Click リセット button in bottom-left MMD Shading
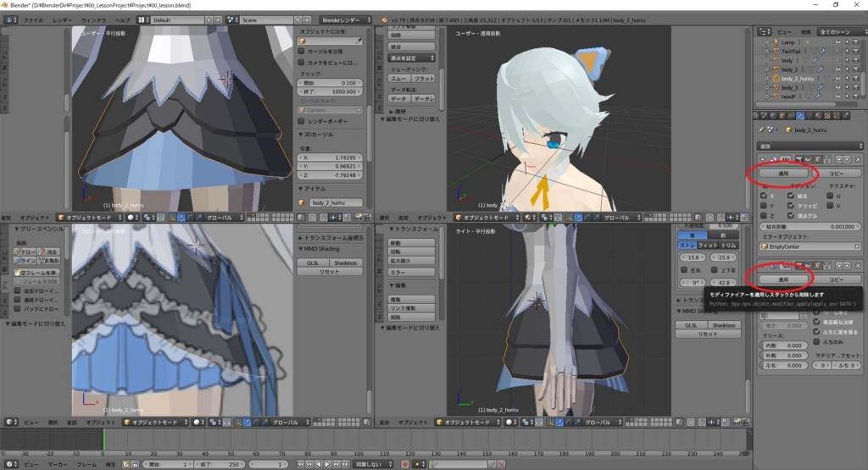Screen dimensions: 868x470 point(330,272)
